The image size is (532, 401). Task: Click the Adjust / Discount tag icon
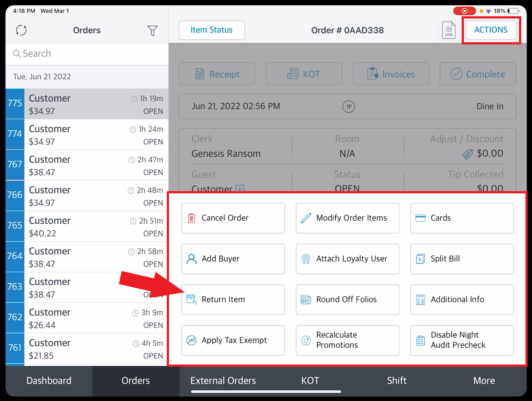(467, 154)
